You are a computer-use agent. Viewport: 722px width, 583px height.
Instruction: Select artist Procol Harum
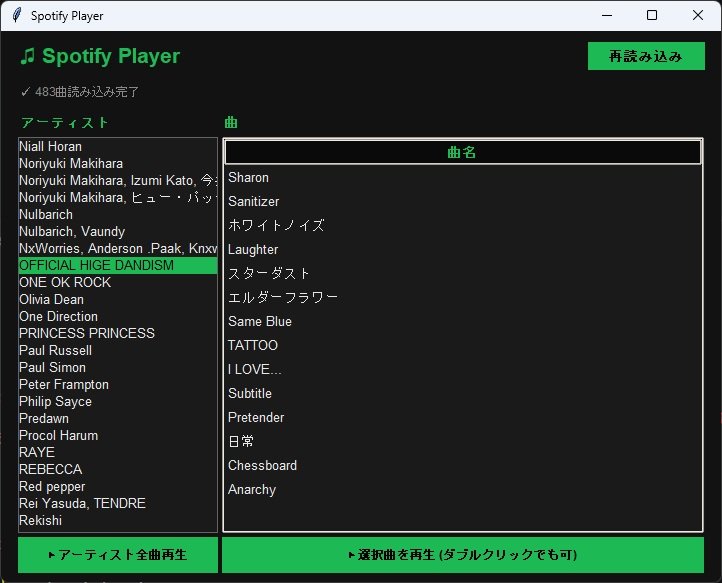pos(118,436)
